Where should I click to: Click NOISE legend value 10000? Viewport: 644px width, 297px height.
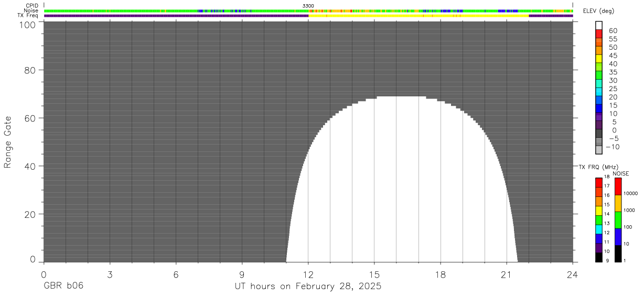pos(630,193)
